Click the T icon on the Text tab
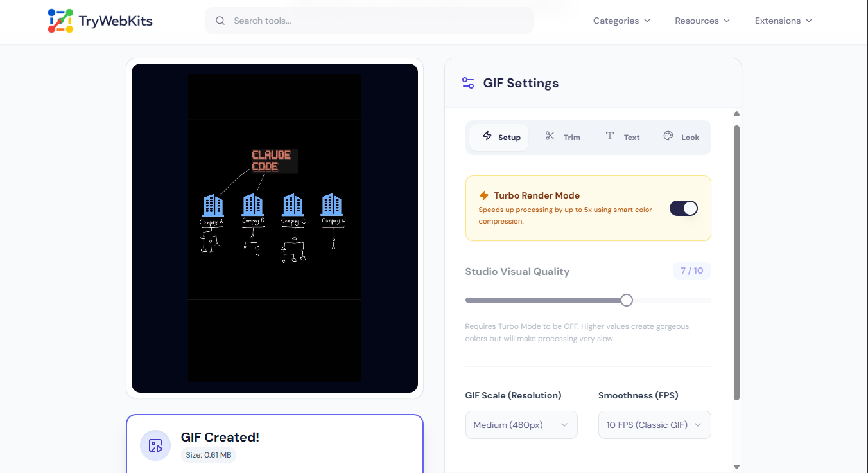Image resolution: width=868 pixels, height=473 pixels. 609,136
